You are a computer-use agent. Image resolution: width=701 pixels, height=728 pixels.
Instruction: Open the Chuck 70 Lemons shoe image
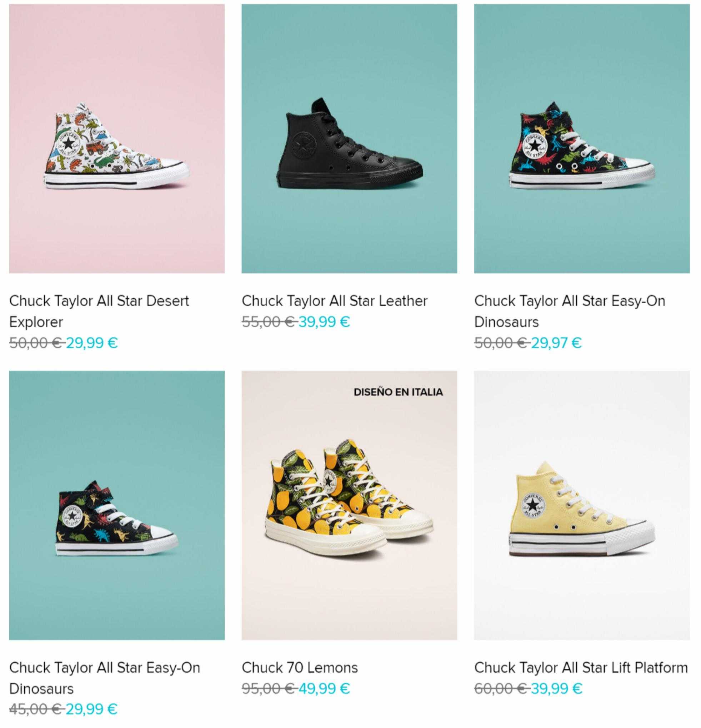point(349,505)
